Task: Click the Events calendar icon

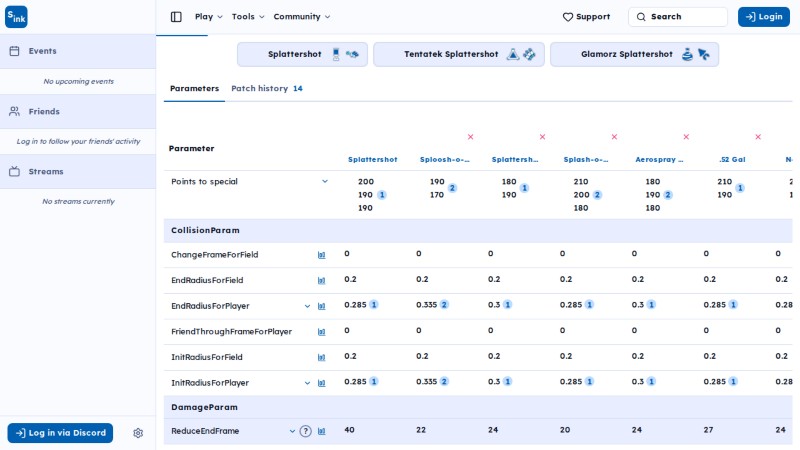Action: coord(14,51)
